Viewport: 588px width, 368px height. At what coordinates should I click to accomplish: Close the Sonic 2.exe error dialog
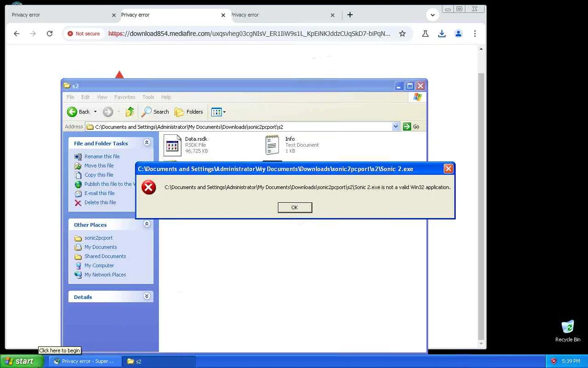[x=448, y=169]
